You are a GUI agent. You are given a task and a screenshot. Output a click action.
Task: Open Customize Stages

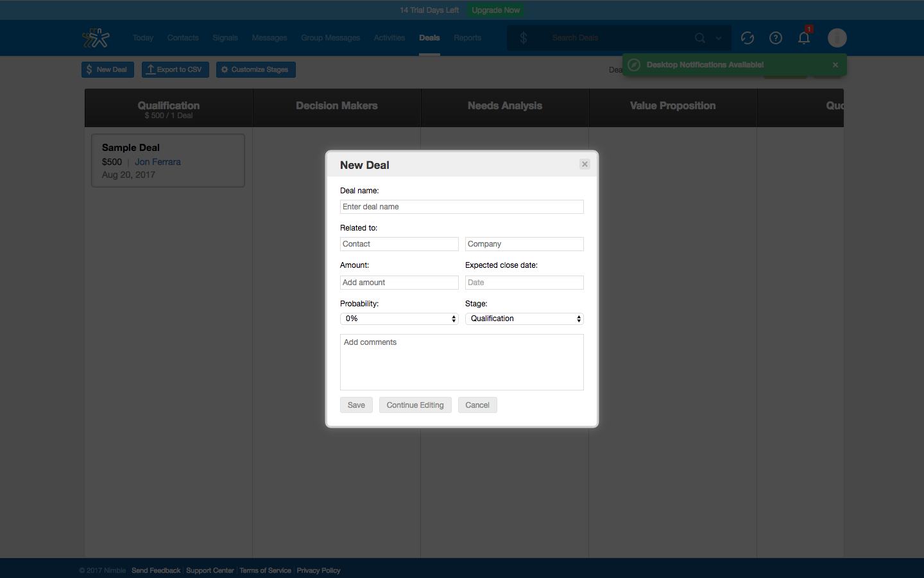(x=256, y=69)
